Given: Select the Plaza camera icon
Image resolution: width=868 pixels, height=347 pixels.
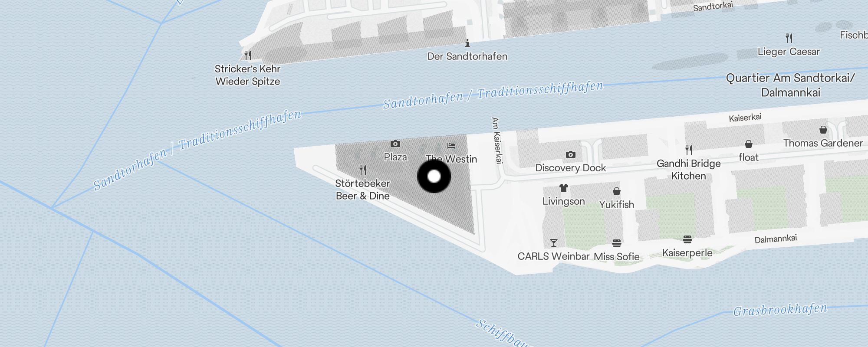Looking at the screenshot, I should [x=395, y=144].
